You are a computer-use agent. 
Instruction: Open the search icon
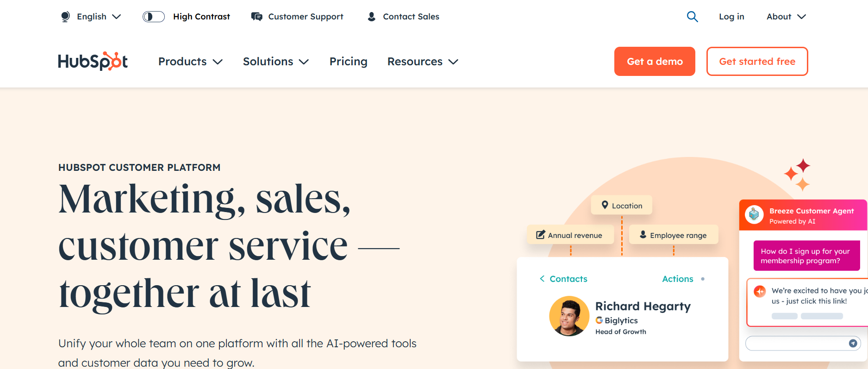(x=693, y=16)
